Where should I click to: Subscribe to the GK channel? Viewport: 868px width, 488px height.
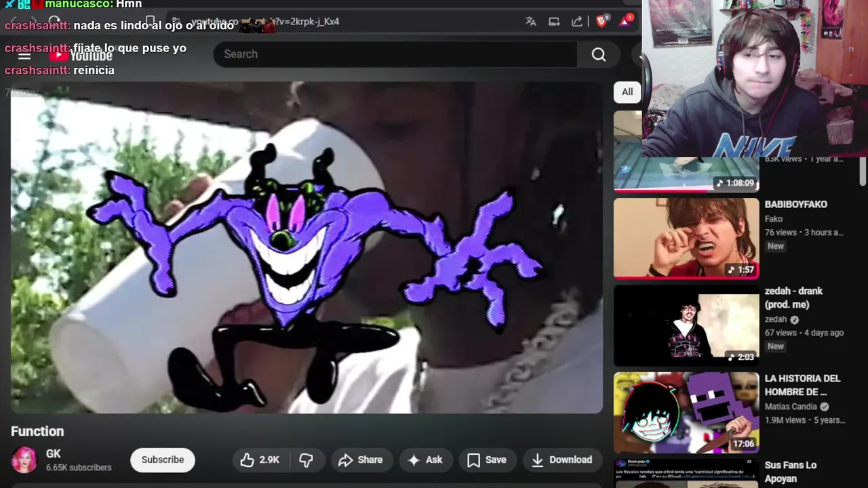coord(163,460)
